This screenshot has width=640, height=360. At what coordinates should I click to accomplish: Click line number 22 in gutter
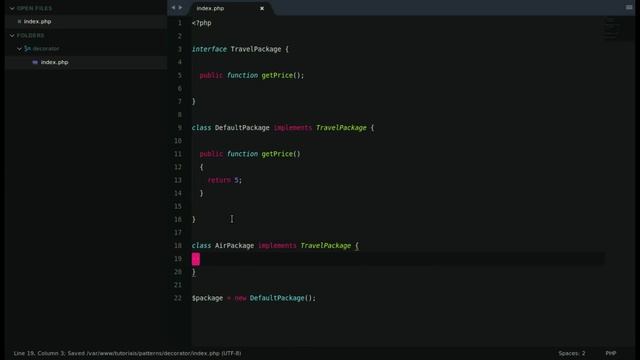pos(178,298)
